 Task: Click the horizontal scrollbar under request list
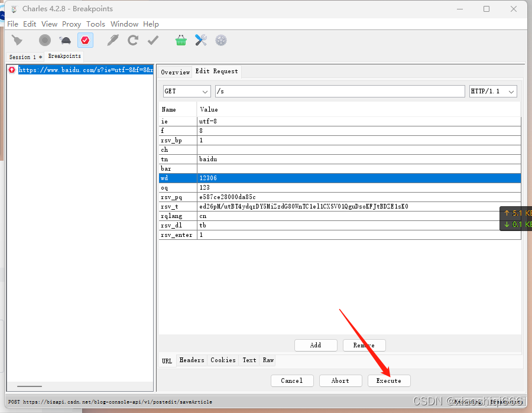(x=30, y=386)
